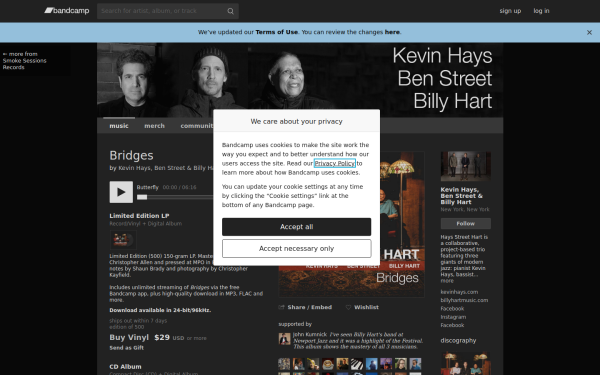Open the first Facebook link in sidebar
The image size is (600, 375).
click(452, 309)
